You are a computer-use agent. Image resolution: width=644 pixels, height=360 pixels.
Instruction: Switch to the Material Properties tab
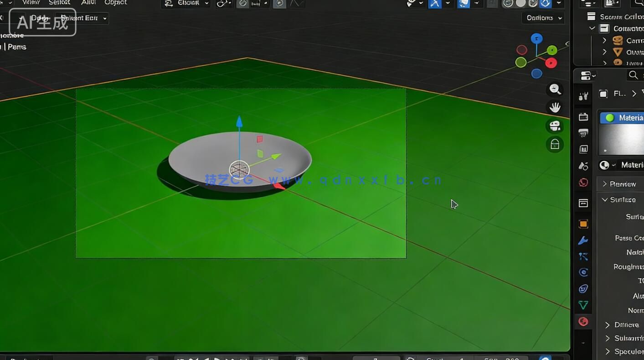point(583,322)
